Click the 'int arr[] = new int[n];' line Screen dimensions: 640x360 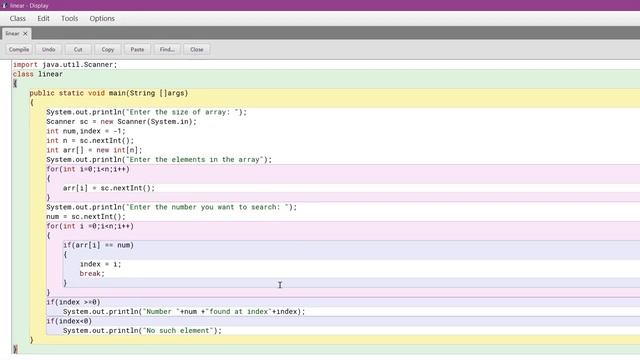(94, 150)
